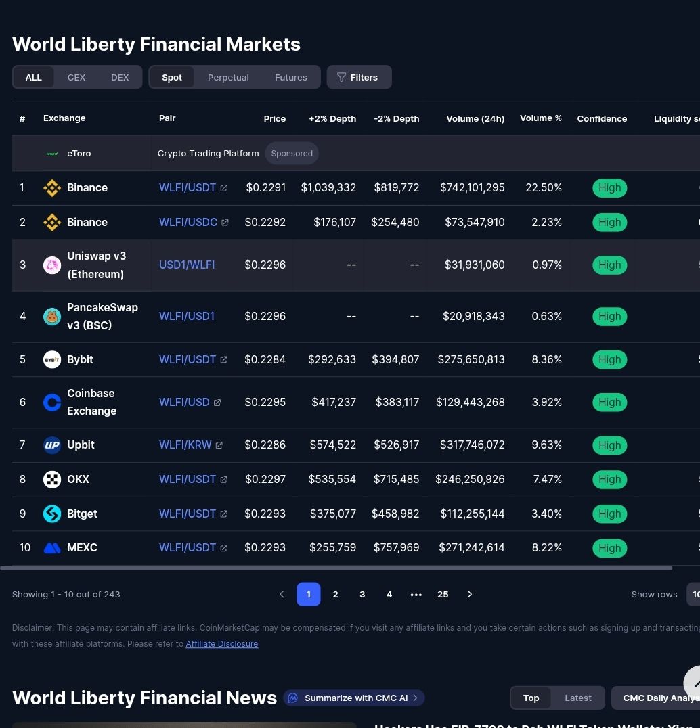This screenshot has width=700, height=728.
Task: Click the OKX logo icon
Action: [x=52, y=480]
